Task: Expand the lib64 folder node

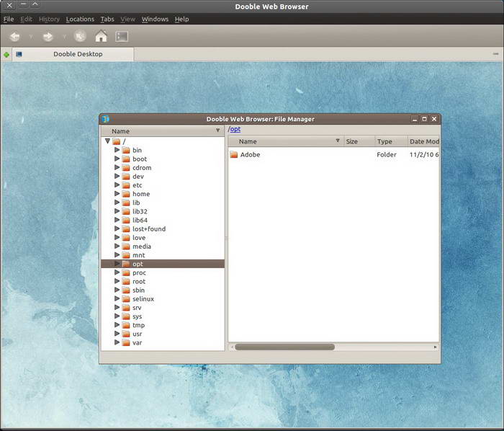Action: (117, 220)
